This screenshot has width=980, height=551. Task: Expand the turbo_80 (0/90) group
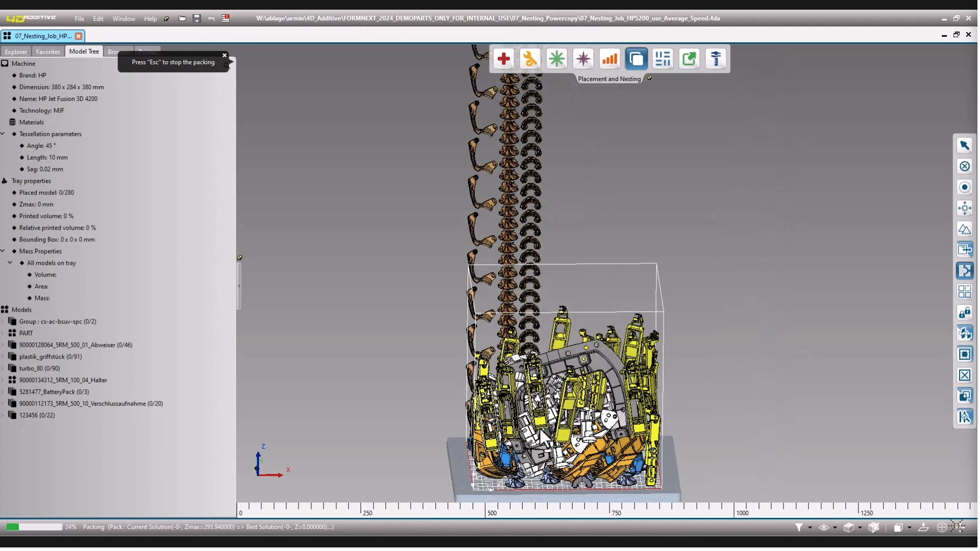coord(3,368)
